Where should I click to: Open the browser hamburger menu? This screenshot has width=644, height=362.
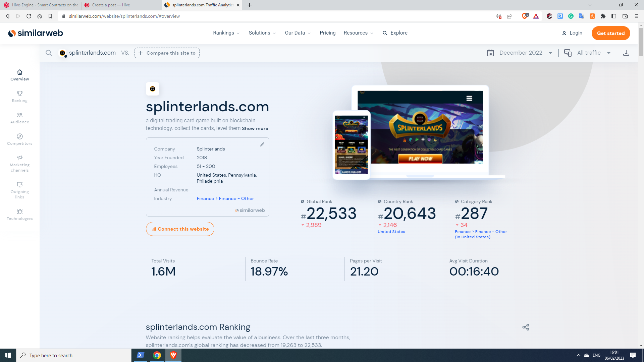pyautogui.click(x=636, y=16)
